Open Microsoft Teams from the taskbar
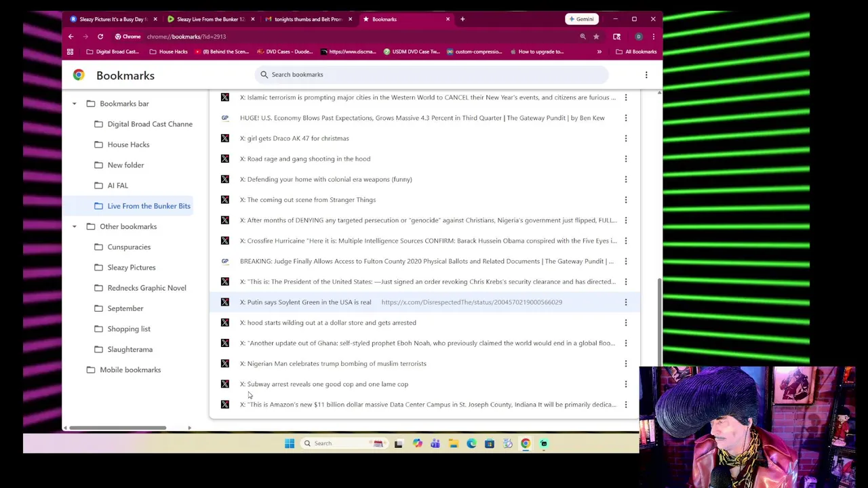This screenshot has width=868, height=488. 435,443
